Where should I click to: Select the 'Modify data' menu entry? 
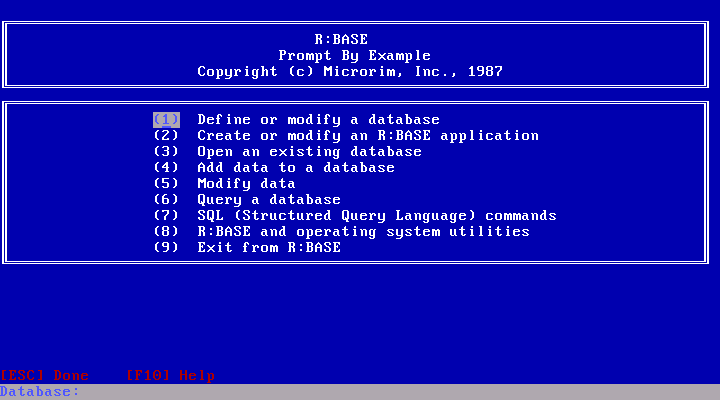[x=246, y=184]
